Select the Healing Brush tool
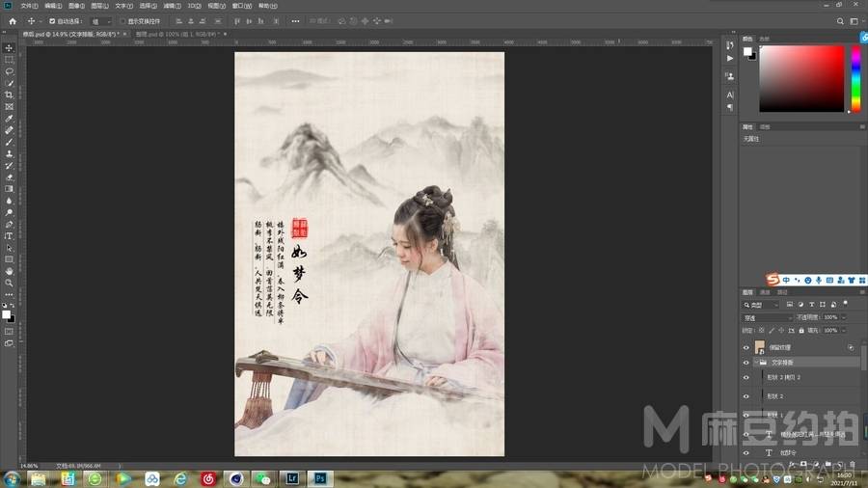This screenshot has height=488, width=868. (x=9, y=130)
